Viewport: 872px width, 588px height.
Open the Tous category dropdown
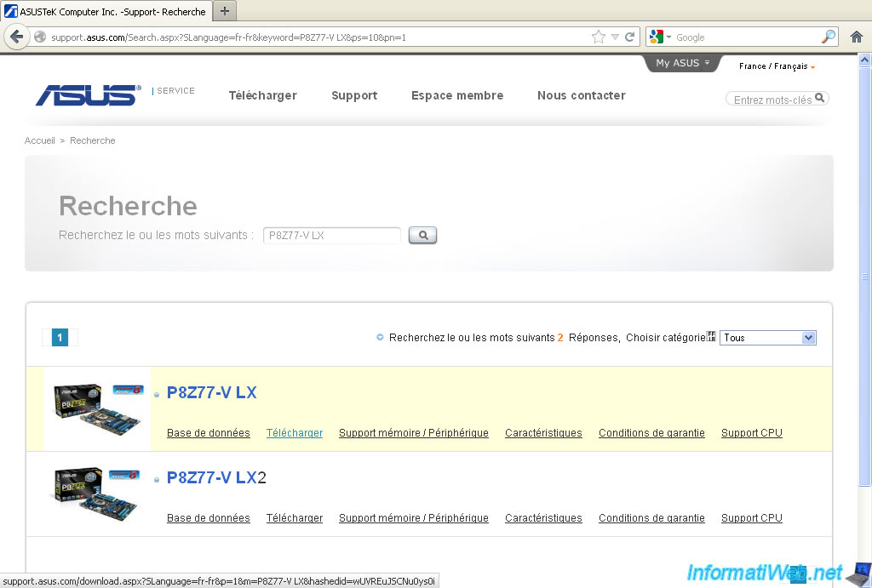(x=767, y=337)
